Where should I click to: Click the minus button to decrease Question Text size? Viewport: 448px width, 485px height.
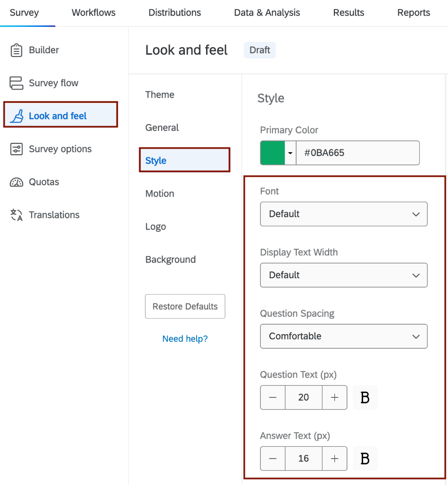click(273, 397)
